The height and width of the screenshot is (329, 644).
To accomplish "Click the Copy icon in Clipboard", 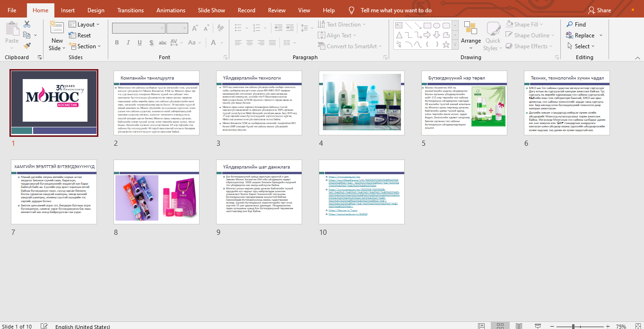I will tap(26, 35).
